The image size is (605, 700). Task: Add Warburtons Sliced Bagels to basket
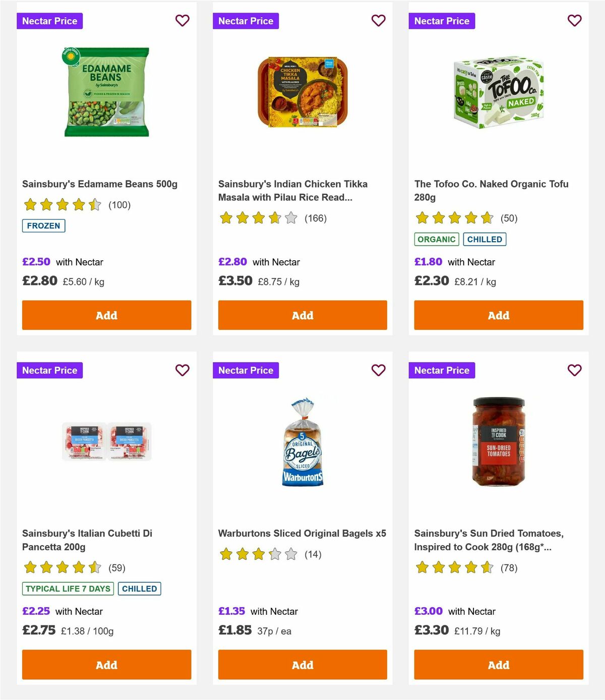point(302,665)
